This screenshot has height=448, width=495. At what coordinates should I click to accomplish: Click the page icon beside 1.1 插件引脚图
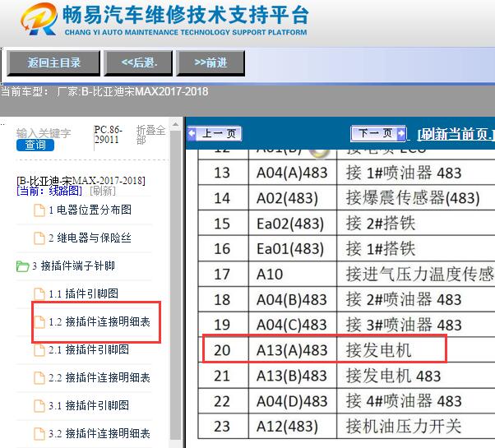[x=39, y=293]
